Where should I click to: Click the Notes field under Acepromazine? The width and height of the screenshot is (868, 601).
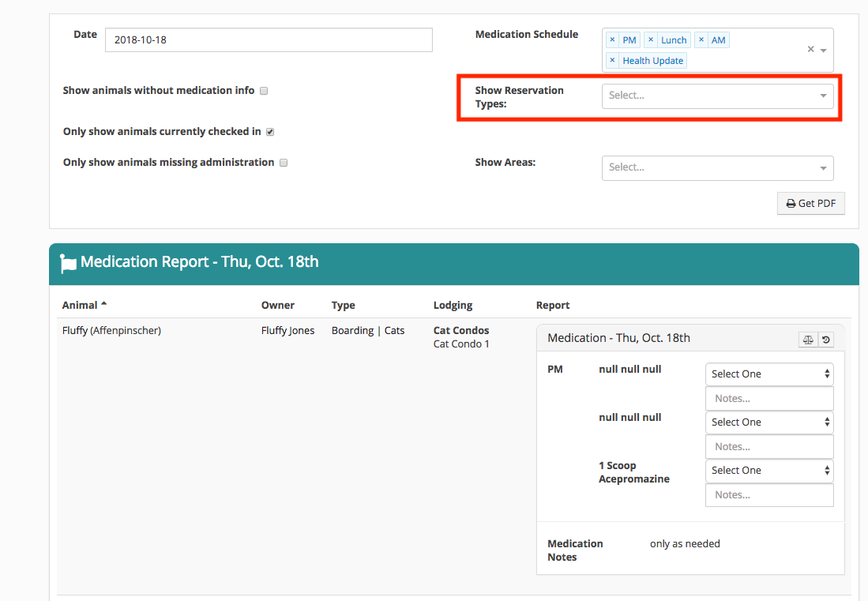point(768,494)
